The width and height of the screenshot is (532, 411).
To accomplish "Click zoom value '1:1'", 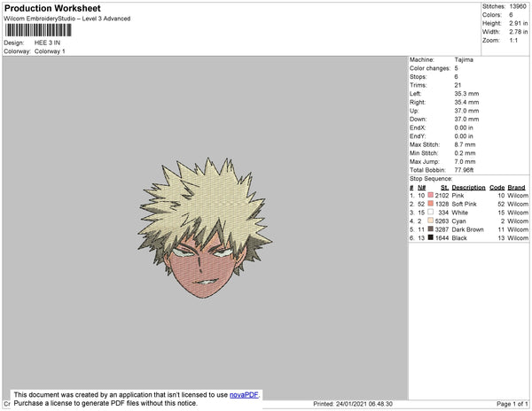I will point(513,41).
